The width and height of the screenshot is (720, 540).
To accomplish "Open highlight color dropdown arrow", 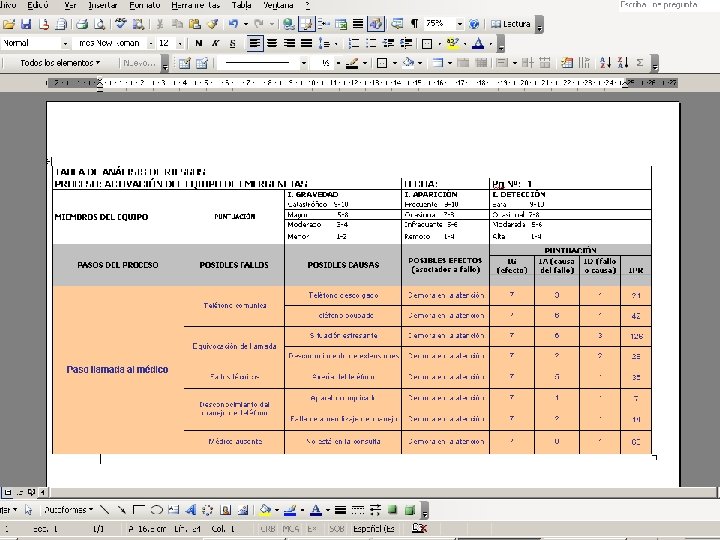I will [465, 44].
